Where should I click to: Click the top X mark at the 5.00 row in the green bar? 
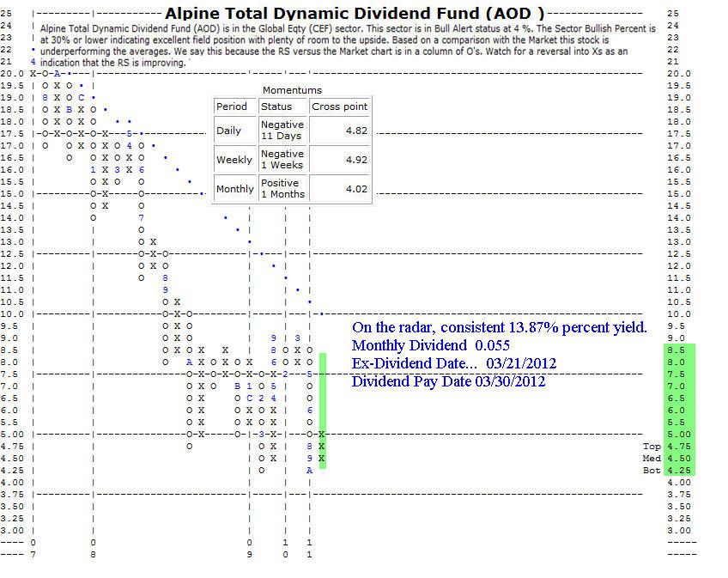pos(322,435)
